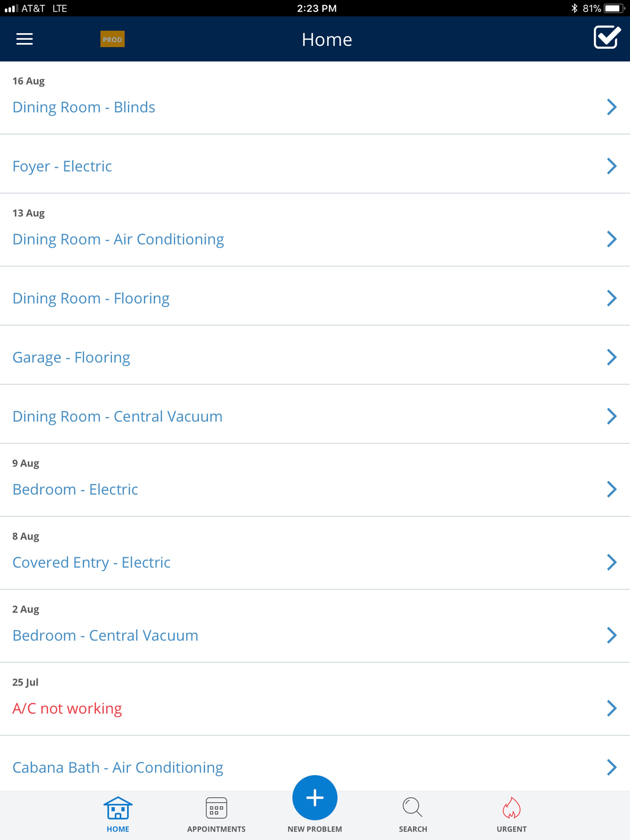Viewport: 630px width, 840px height.
Task: Select the APPOINTMENTS tab label
Action: [x=216, y=829]
